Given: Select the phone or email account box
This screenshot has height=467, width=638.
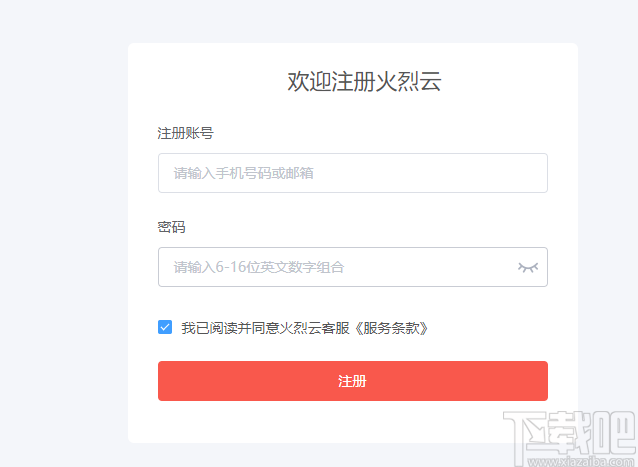Looking at the screenshot, I should point(352,173).
